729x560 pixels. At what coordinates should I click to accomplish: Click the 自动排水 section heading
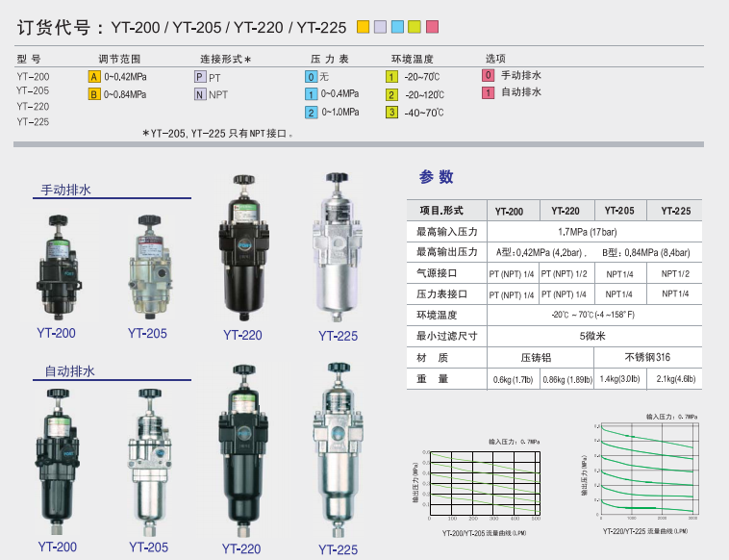tap(69, 371)
